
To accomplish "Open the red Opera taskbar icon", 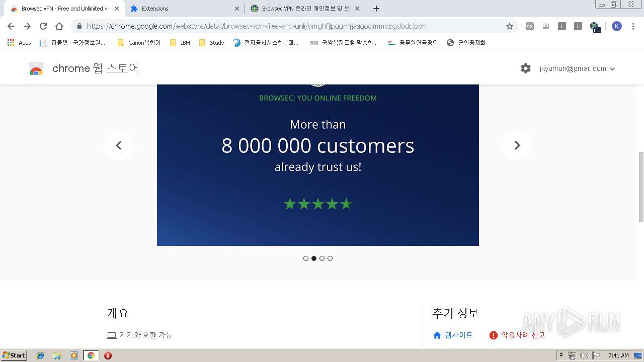I will point(108,355).
